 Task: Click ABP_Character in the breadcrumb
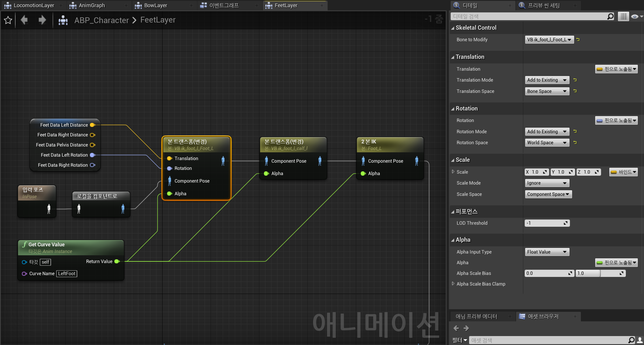[x=101, y=20]
